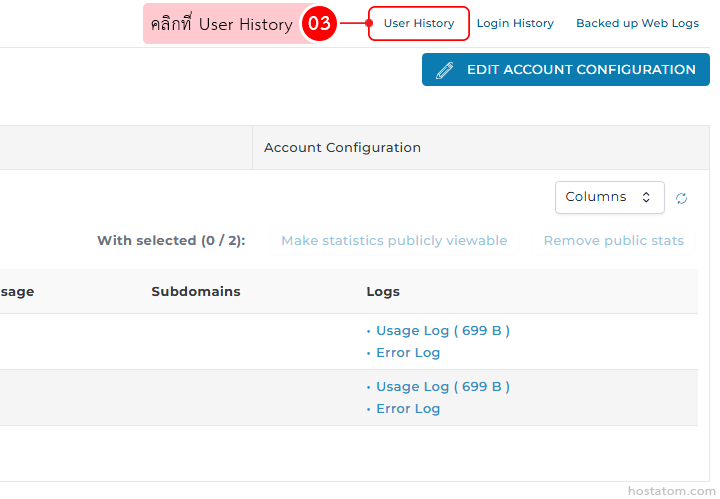View the Usage Log in the second row
The width and height of the screenshot is (720, 499).
point(442,387)
